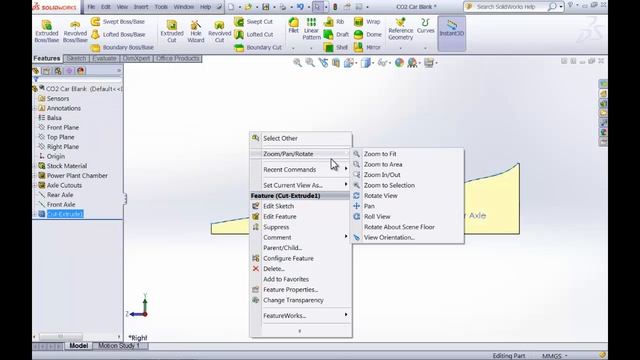Image resolution: width=640 pixels, height=360 pixels.
Task: Select the Rear Axle tree item
Action: click(60, 195)
